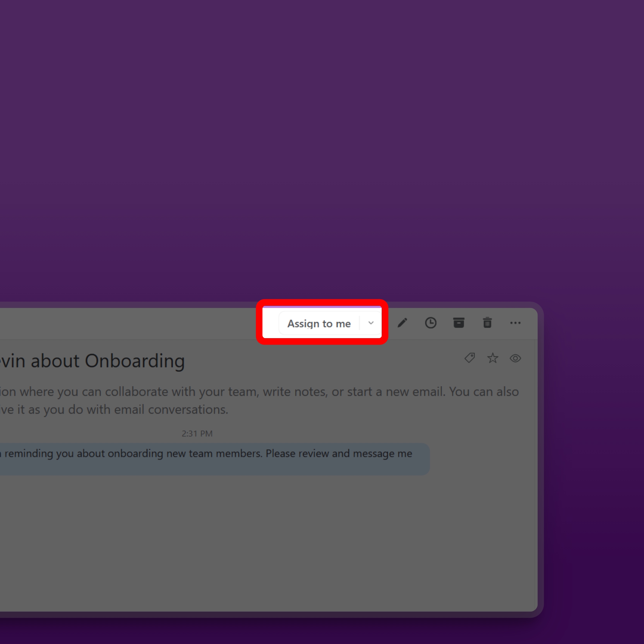644x644 pixels.
Task: Click the 2:31 PM timestamp
Action: coord(197,433)
